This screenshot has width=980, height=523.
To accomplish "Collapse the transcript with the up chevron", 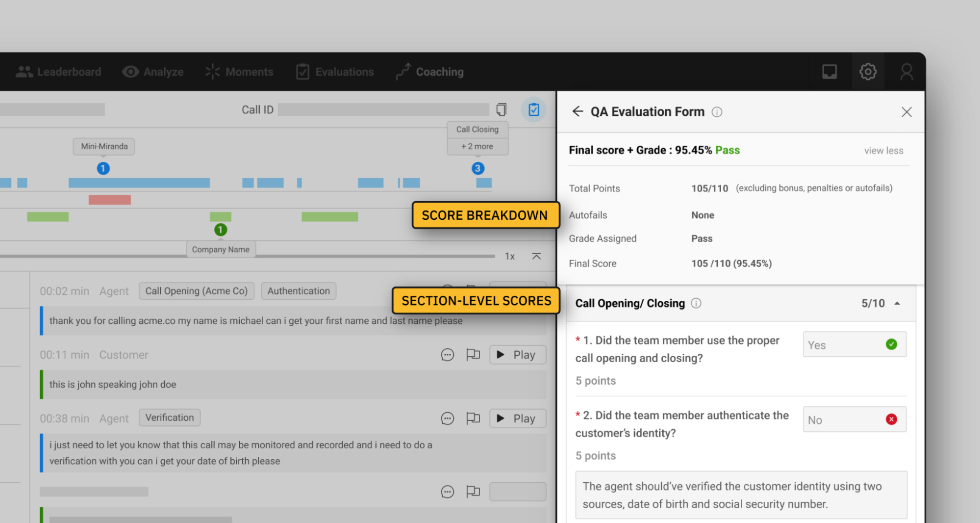I will coord(536,256).
